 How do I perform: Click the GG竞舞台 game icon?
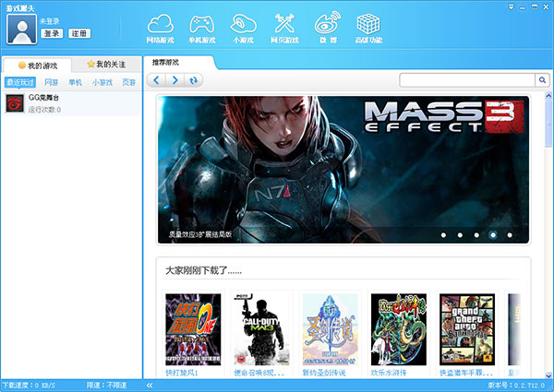[x=15, y=103]
